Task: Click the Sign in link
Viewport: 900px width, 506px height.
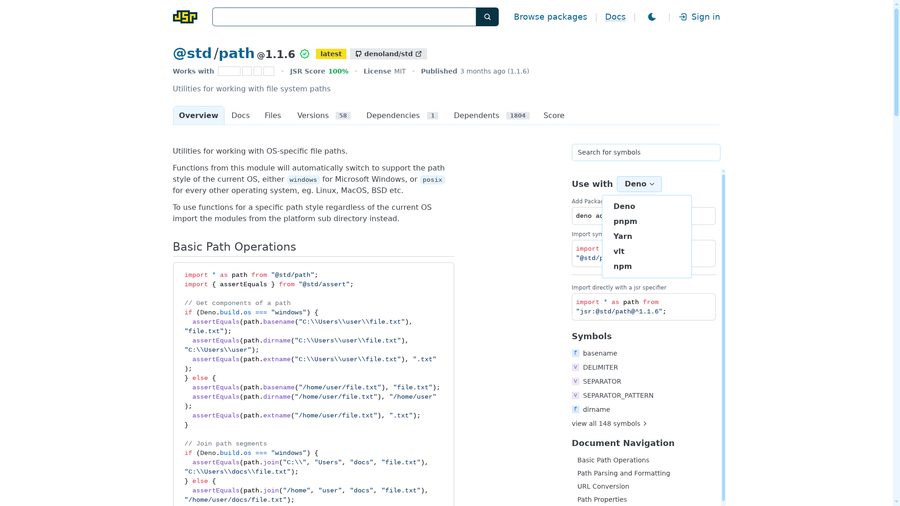Action: (699, 17)
